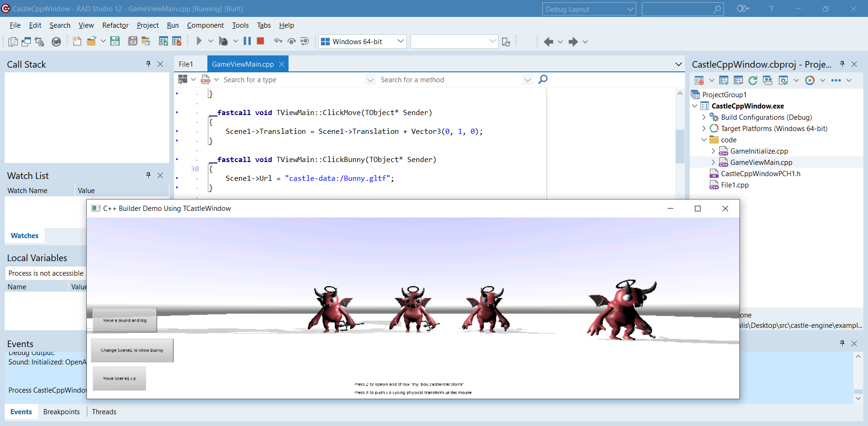Open the Search for a method dropdown

point(527,80)
